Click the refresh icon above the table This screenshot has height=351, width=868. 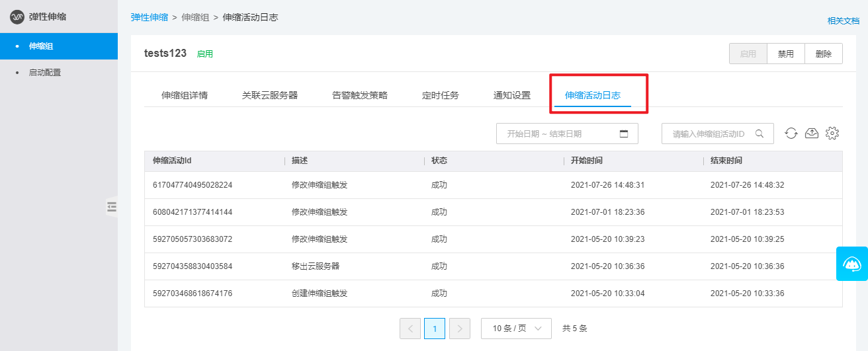pyautogui.click(x=791, y=134)
